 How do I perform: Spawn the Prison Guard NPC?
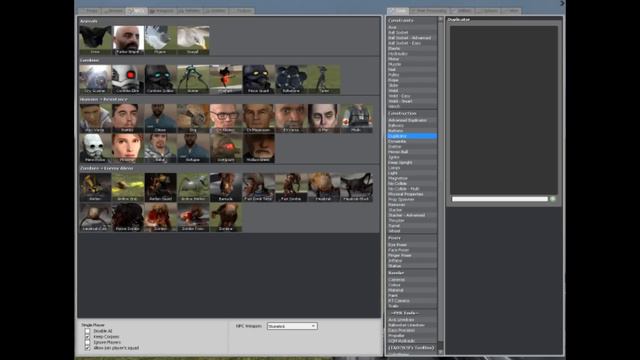point(258,79)
